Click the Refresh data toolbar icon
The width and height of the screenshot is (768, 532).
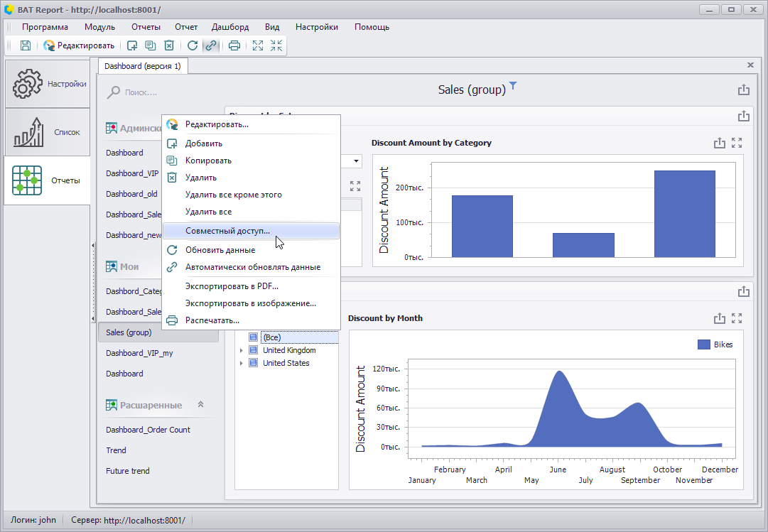point(193,45)
